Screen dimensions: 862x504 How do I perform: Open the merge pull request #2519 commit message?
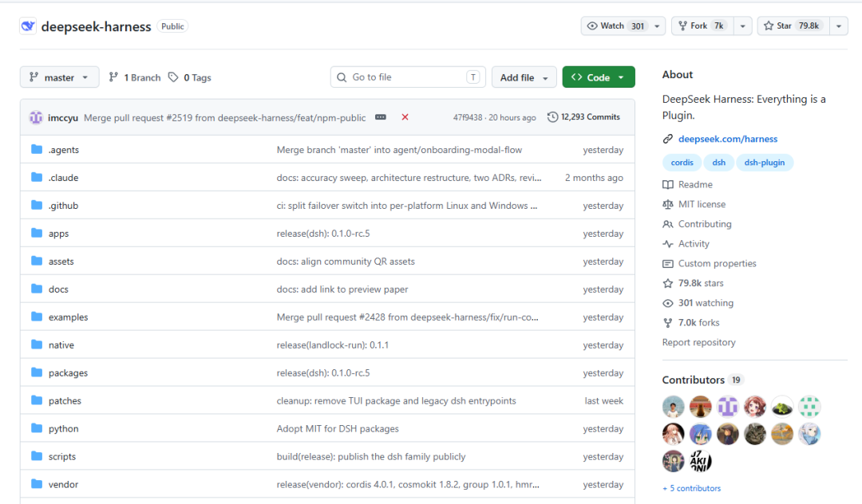coord(225,117)
